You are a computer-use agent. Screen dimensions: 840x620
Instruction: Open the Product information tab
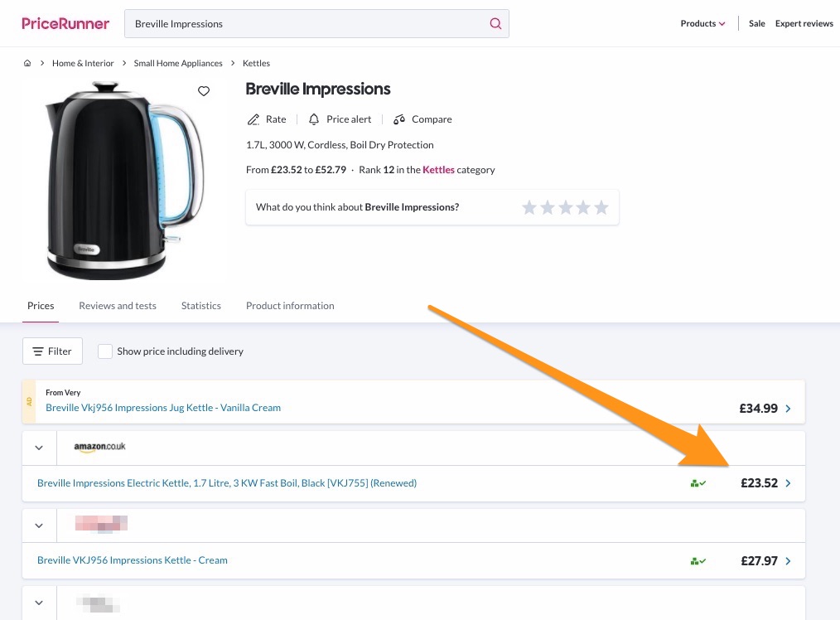[290, 306]
